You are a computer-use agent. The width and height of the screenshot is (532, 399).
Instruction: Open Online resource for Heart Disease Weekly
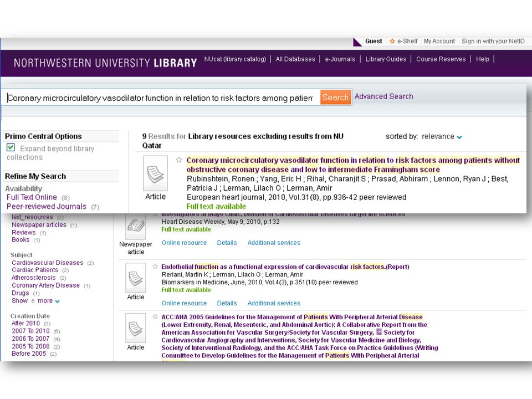184,243
